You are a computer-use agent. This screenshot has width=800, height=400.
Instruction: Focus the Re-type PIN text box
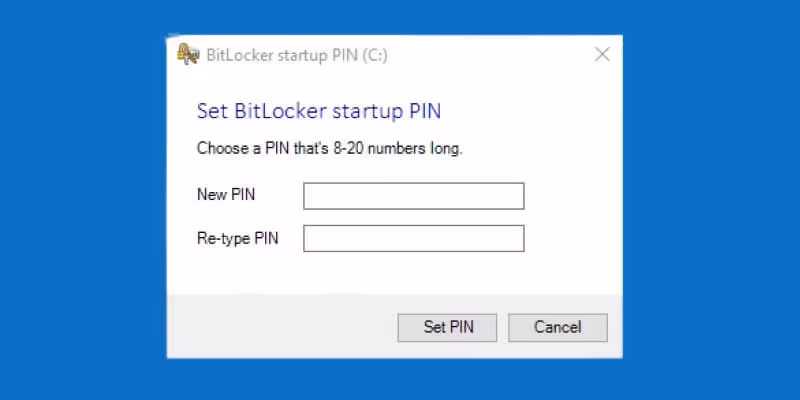(x=413, y=238)
